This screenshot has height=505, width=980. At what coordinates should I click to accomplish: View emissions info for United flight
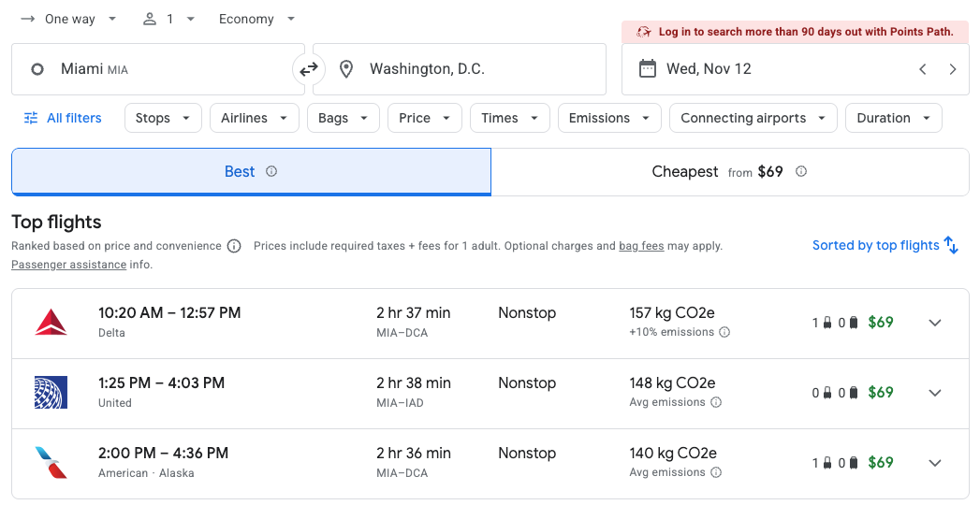pyautogui.click(x=716, y=403)
